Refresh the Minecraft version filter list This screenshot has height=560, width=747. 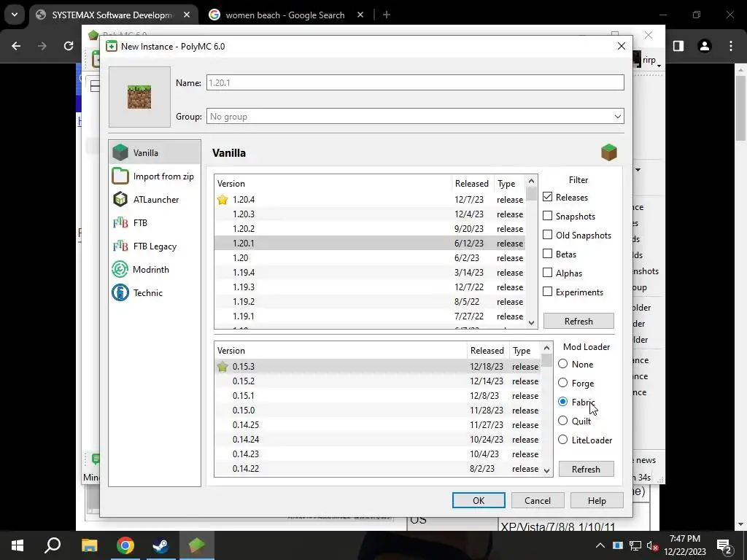578,321
